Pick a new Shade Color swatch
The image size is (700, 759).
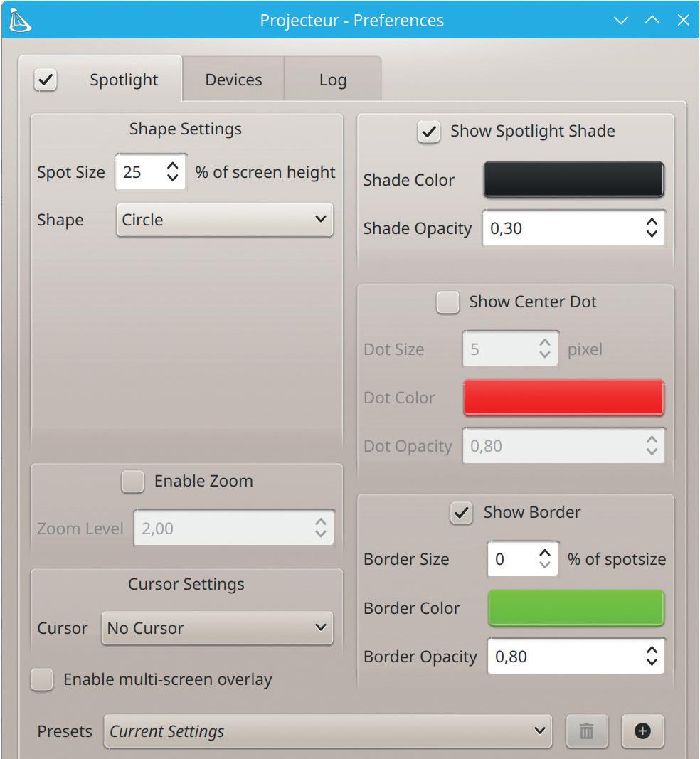pyautogui.click(x=573, y=179)
